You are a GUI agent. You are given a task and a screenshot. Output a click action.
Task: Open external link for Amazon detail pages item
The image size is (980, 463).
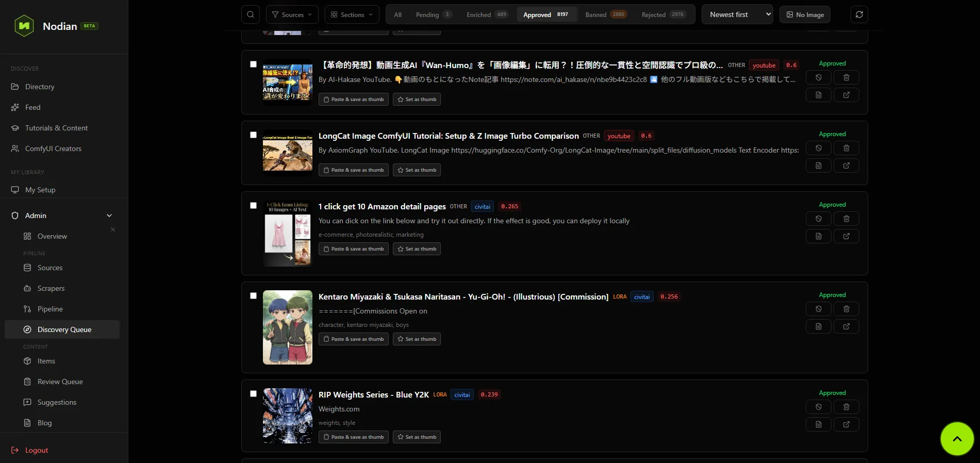tap(846, 236)
